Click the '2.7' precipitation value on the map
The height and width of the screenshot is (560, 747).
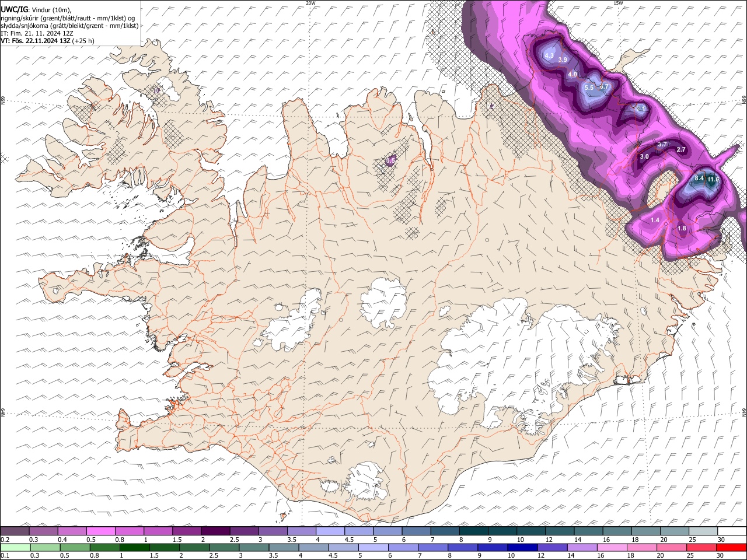click(x=680, y=150)
